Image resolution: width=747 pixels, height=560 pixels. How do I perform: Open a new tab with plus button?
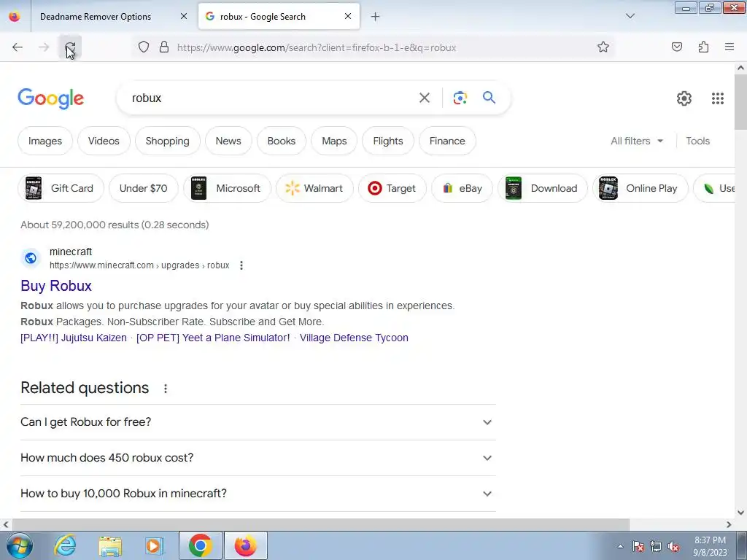376,17
